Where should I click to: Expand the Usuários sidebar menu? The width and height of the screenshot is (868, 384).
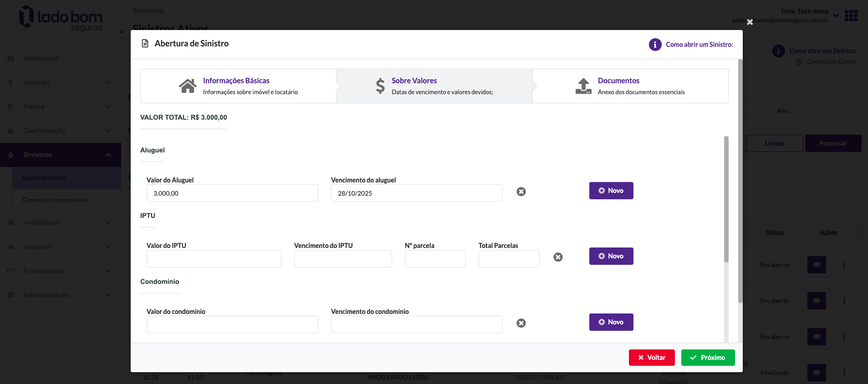(60, 247)
